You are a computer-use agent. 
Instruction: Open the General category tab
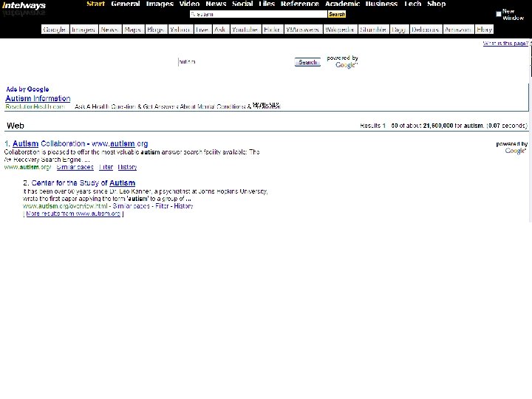125,4
